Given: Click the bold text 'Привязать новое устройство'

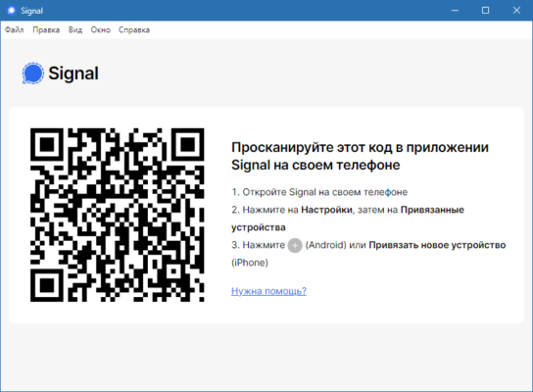Looking at the screenshot, I should (437, 245).
